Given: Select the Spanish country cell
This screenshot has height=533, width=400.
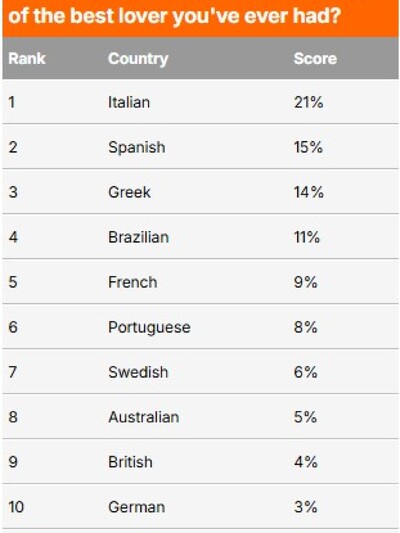Looking at the screenshot, I should point(137,148).
